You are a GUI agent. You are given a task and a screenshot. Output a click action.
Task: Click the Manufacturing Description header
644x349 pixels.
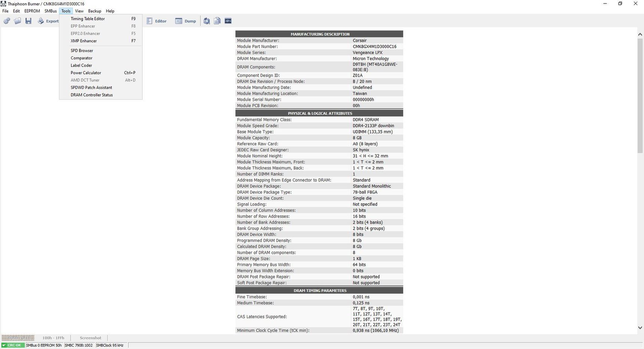click(319, 34)
